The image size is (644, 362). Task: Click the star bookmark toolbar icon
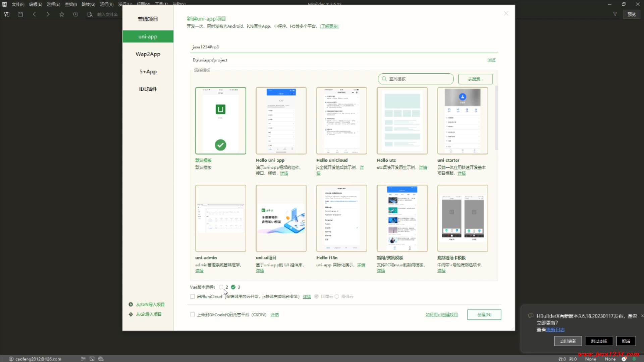click(62, 14)
